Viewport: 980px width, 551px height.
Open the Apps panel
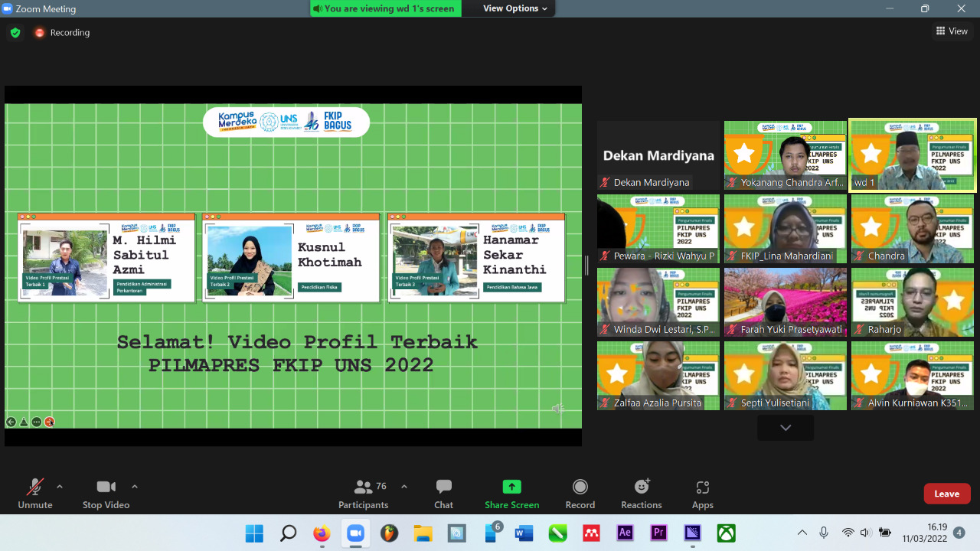[702, 494]
